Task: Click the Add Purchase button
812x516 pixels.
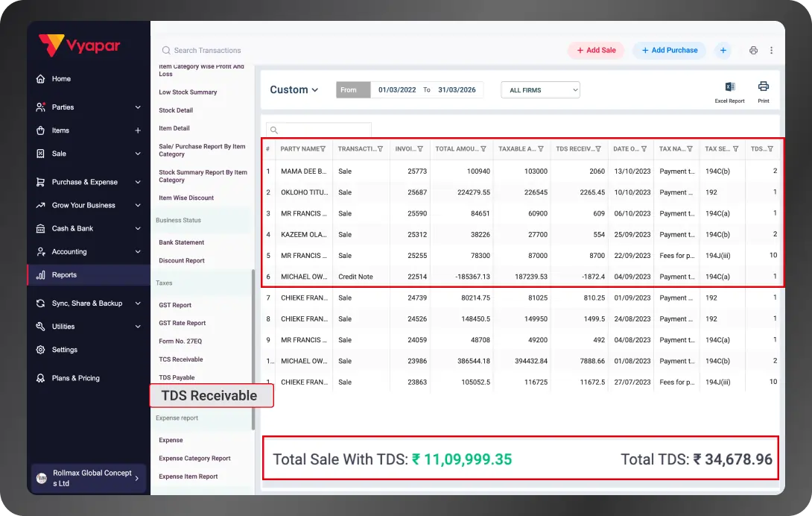Action: pyautogui.click(x=669, y=50)
